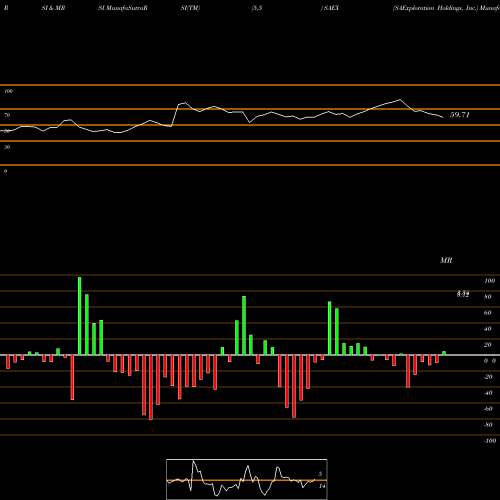Click the SAEX ticker text in header
This screenshot has width=500, height=500.
(x=332, y=8)
